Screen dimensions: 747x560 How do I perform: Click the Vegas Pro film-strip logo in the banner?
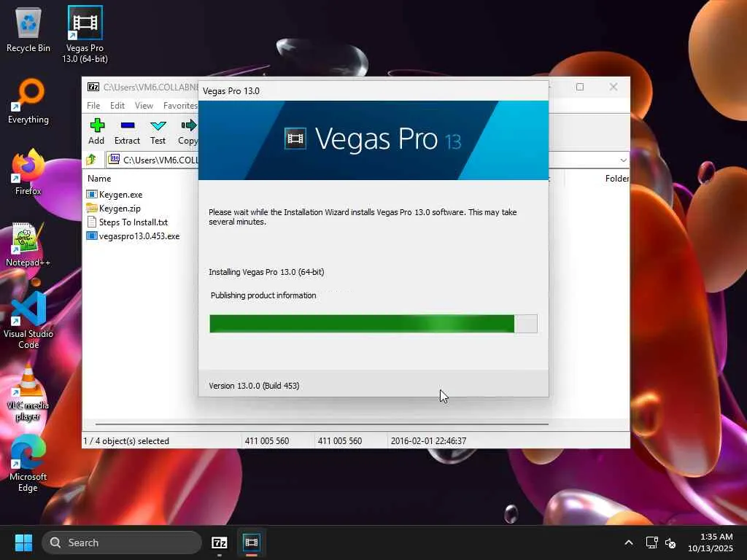(295, 139)
